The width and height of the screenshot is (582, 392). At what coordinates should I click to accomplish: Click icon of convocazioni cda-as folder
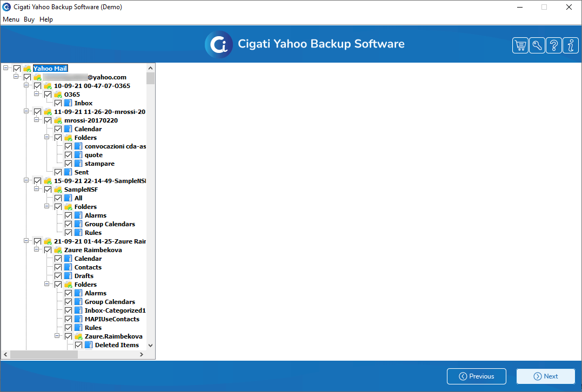click(78, 146)
